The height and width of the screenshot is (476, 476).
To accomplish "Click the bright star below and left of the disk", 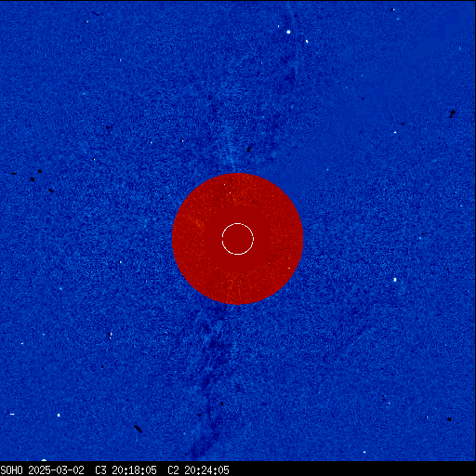I will pyautogui.click(x=111, y=335).
